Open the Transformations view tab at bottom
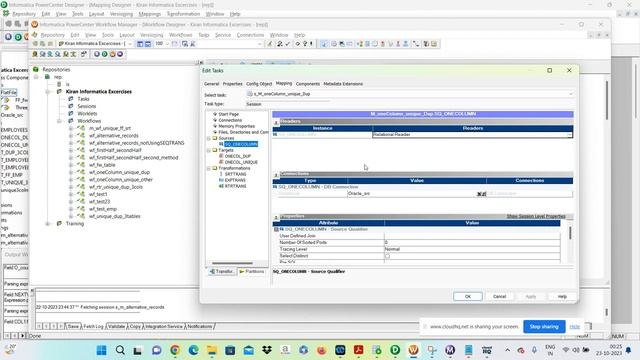Viewport: 640px width, 360px height. (222, 271)
